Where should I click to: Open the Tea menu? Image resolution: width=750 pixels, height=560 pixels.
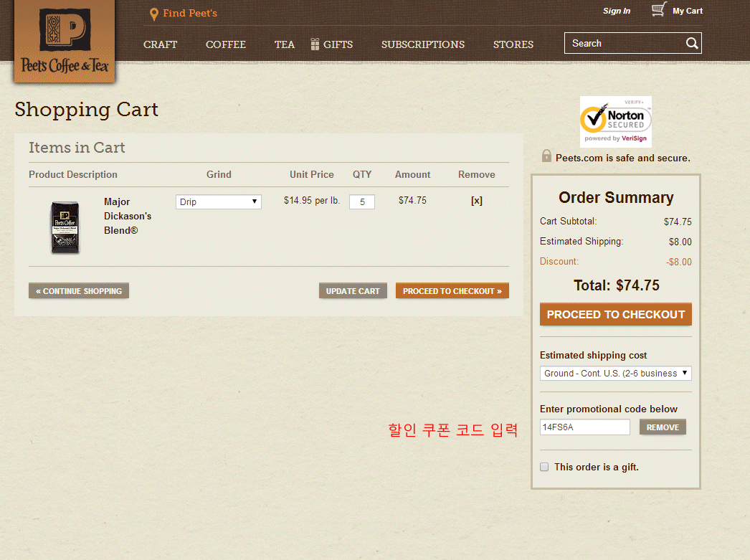pos(284,44)
